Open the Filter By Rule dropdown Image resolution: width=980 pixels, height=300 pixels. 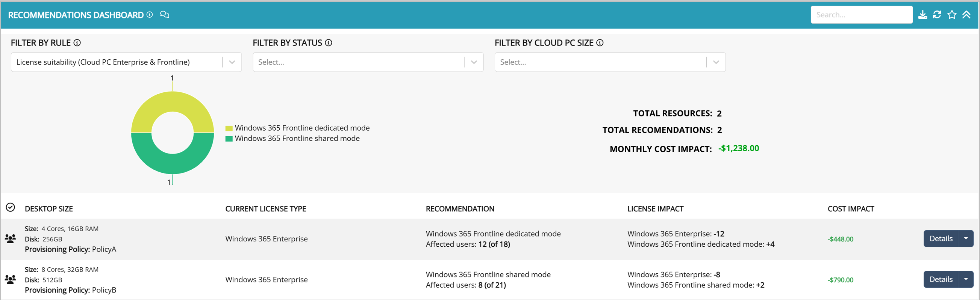(x=232, y=62)
